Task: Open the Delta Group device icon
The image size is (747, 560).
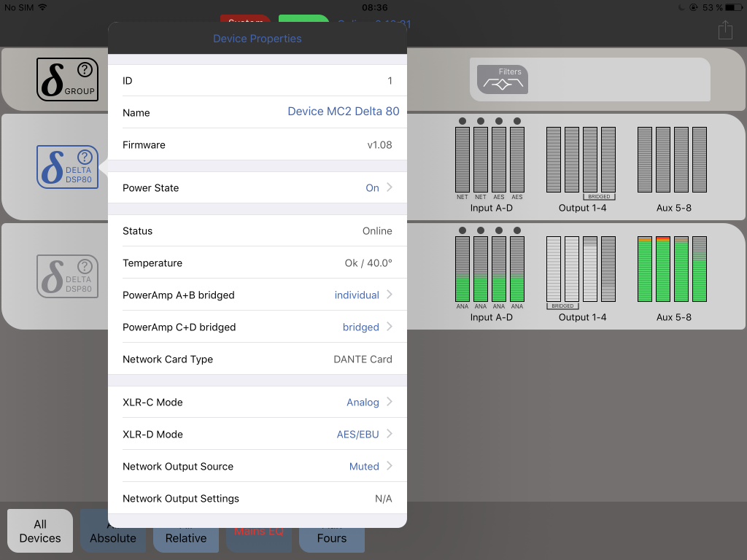Action: [67, 79]
